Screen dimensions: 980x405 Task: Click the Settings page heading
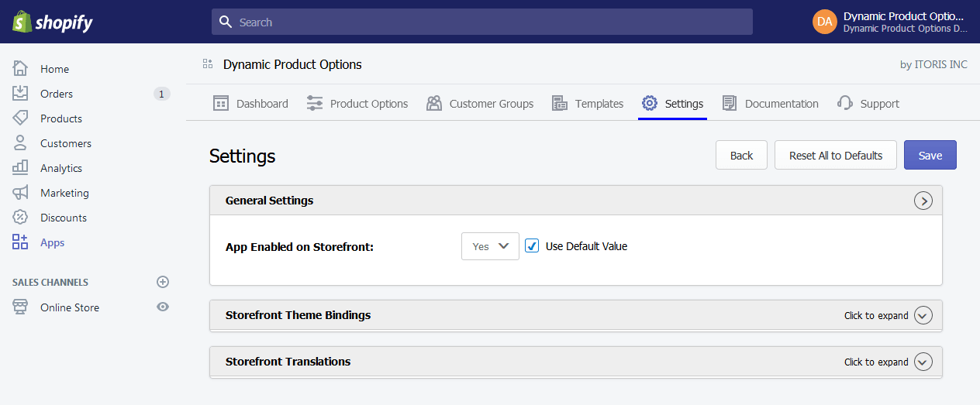coord(243,156)
